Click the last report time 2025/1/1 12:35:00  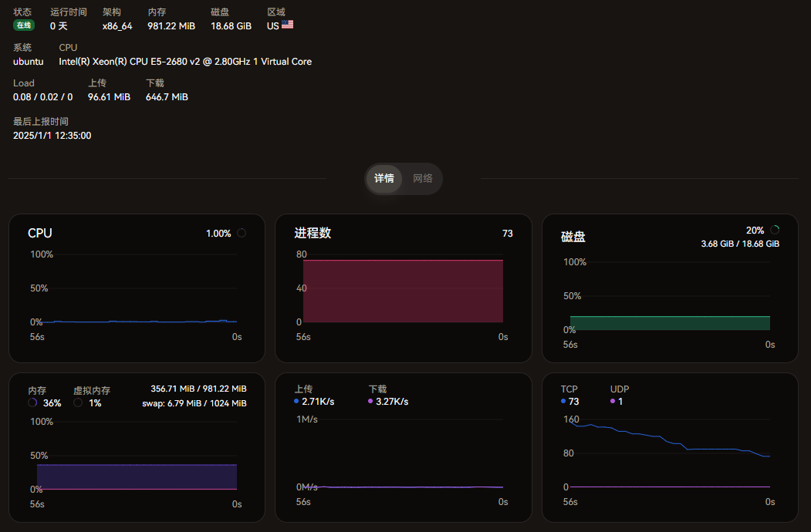[52, 136]
